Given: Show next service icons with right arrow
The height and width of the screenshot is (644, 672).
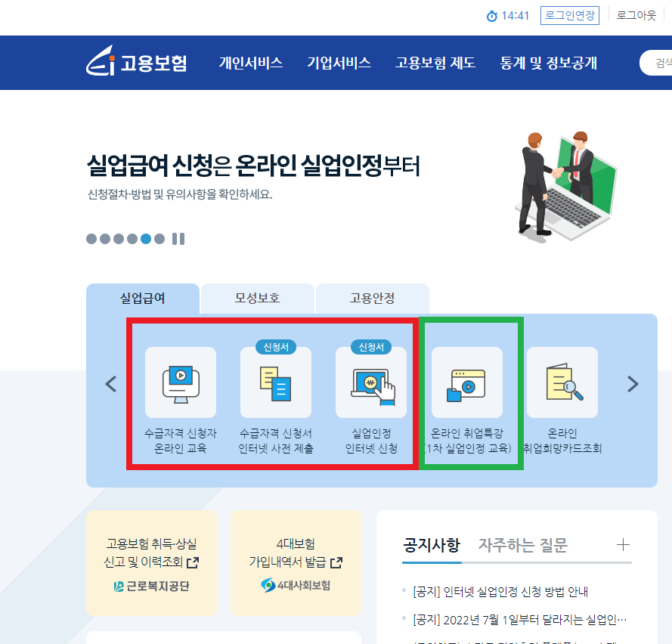Looking at the screenshot, I should pyautogui.click(x=633, y=384).
